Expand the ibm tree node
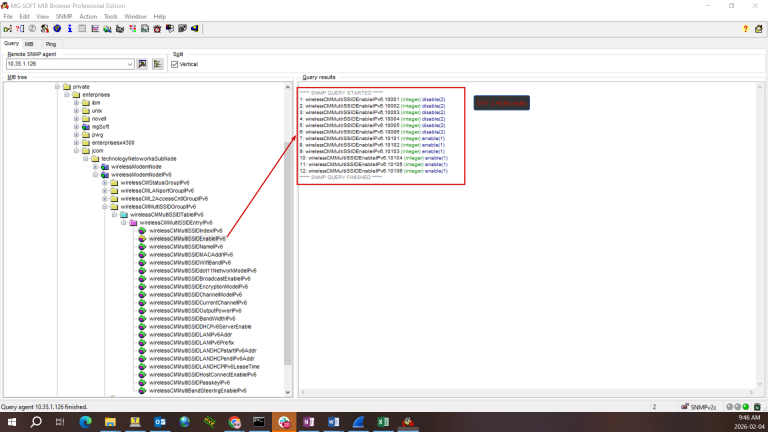Screen dimensions: 768x432 tap(76, 103)
